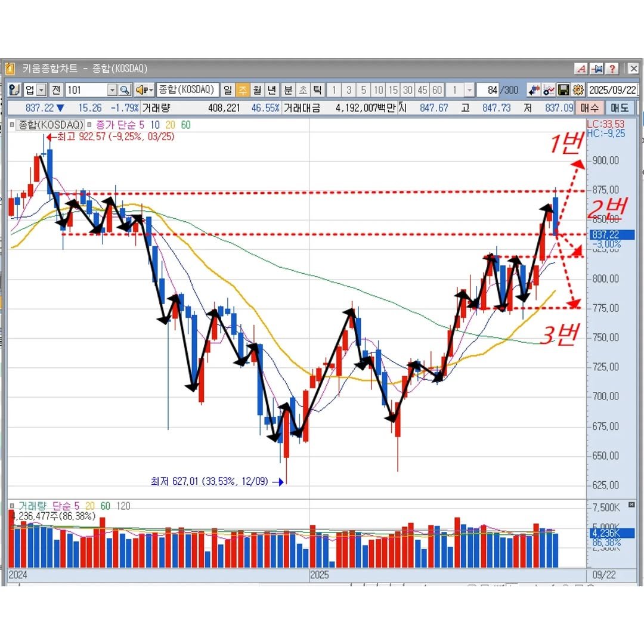
Task: Click the 매수 buy button
Action: [x=589, y=108]
